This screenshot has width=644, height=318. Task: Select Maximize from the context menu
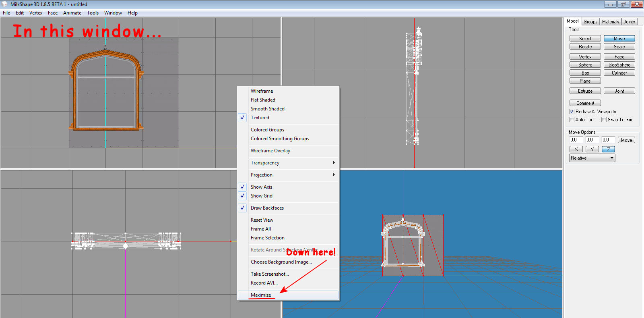[x=288, y=295]
